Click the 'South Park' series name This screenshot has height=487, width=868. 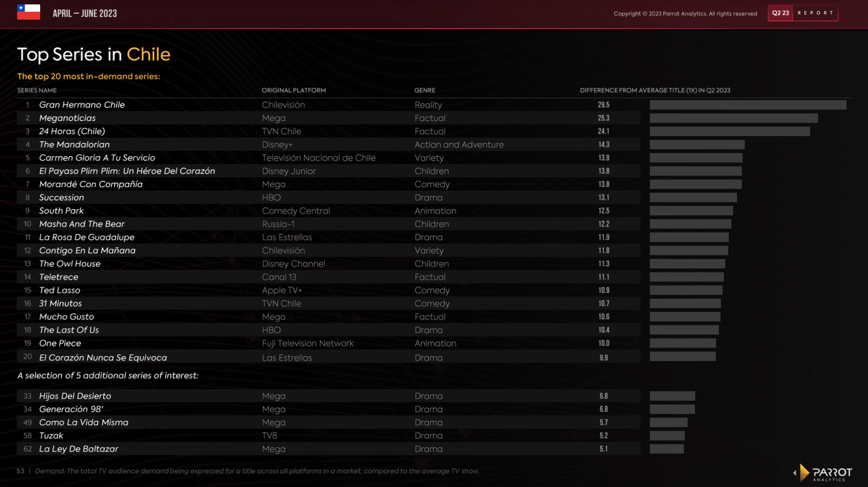[x=61, y=211]
